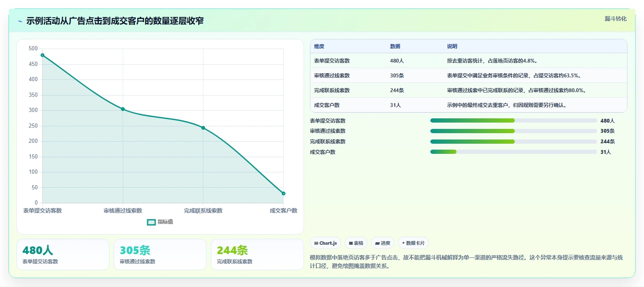644x287 pixels.
Task: Open the 480人 表单提交访客数 data card
Action: click(x=63, y=254)
